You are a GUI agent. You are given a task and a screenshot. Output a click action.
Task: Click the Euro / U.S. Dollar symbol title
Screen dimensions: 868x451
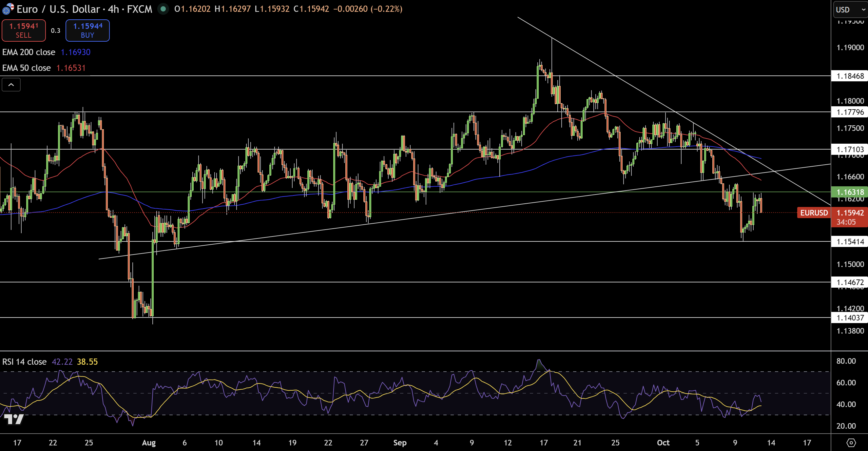click(59, 9)
